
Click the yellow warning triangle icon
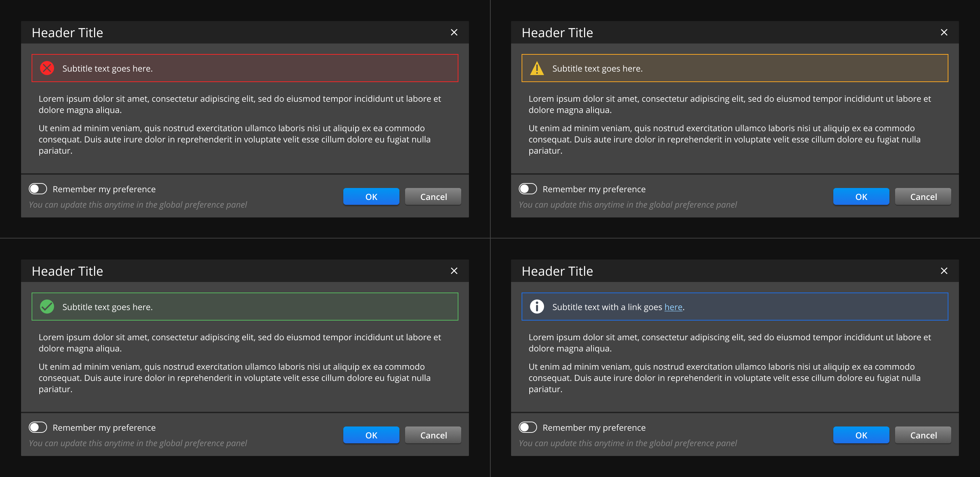537,68
